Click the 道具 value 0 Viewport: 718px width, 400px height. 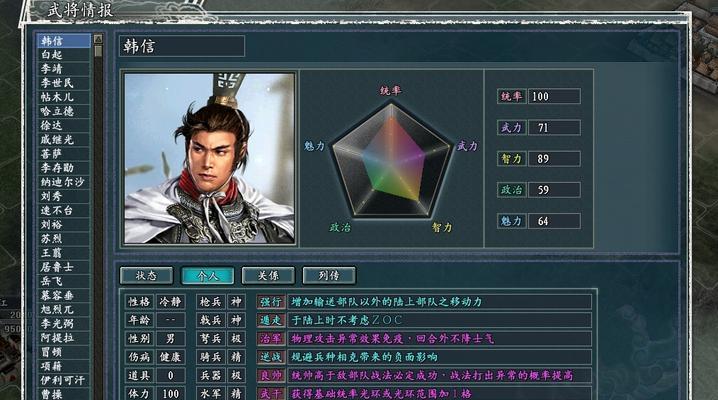click(170, 375)
